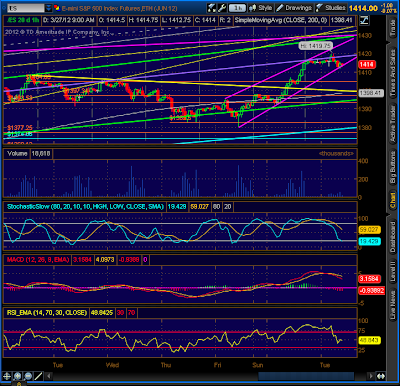Click the symbol input field
Viewport: 400px width, 386px height.
click(x=25, y=8)
